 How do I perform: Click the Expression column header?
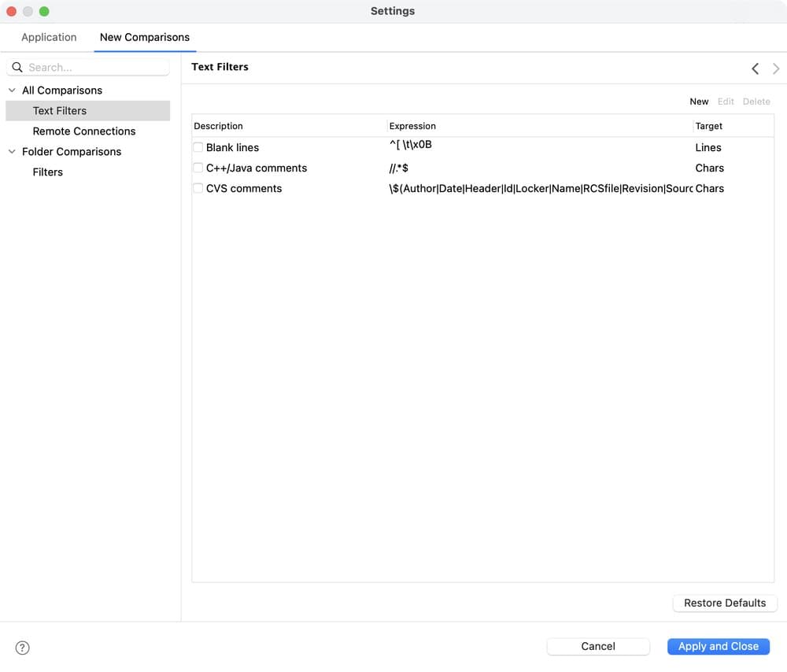coord(412,126)
